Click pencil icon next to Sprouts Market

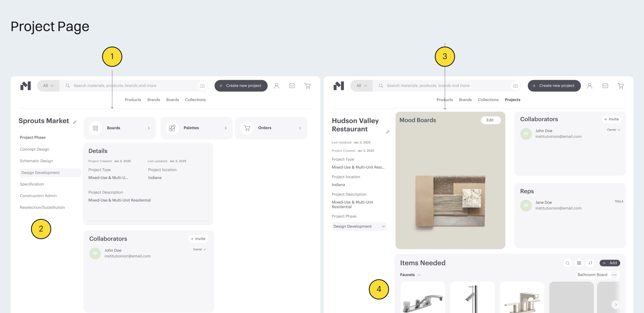pos(75,122)
